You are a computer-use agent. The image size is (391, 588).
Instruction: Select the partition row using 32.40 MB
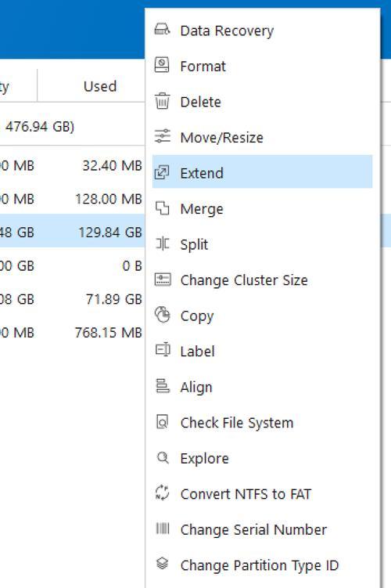click(x=72, y=165)
